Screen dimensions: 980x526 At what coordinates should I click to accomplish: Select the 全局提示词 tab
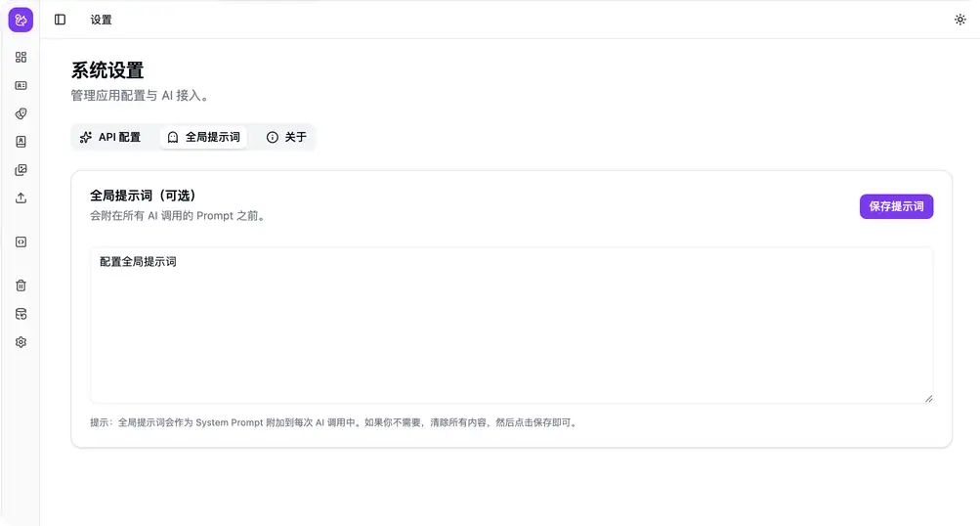(x=204, y=137)
